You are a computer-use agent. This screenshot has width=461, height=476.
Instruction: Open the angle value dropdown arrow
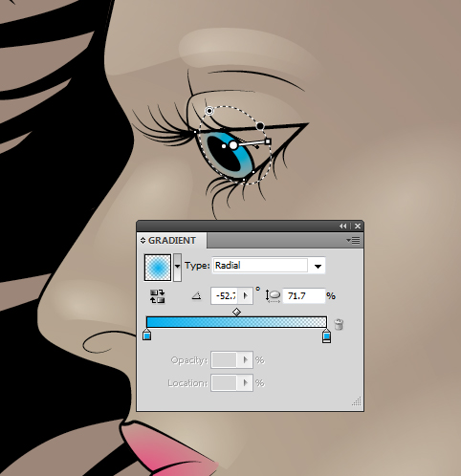[x=245, y=296]
